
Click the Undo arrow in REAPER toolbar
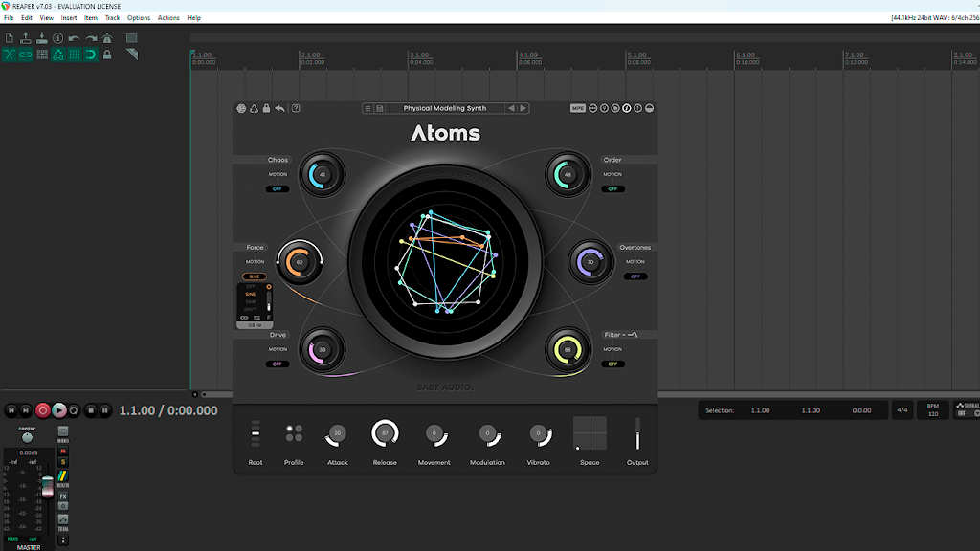(x=75, y=38)
